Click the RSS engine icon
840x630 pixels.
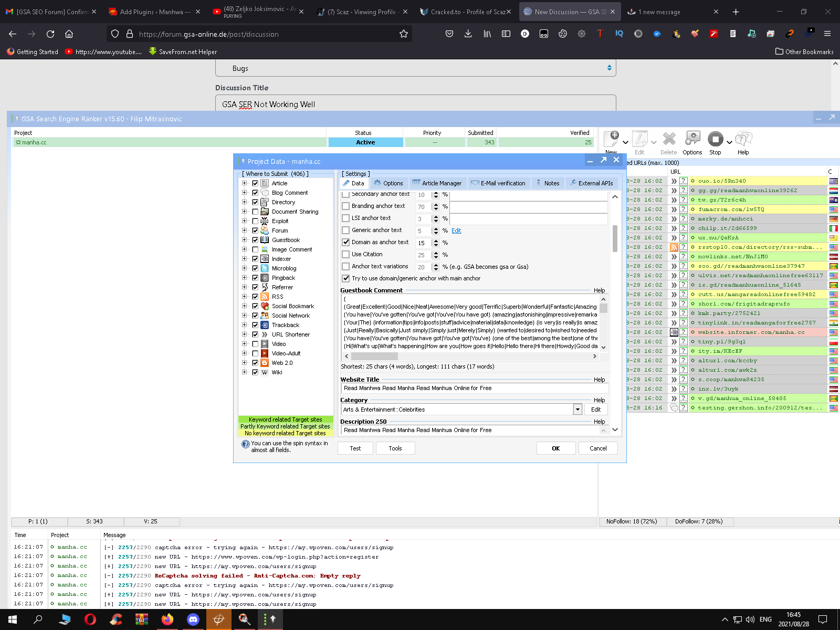[265, 297]
